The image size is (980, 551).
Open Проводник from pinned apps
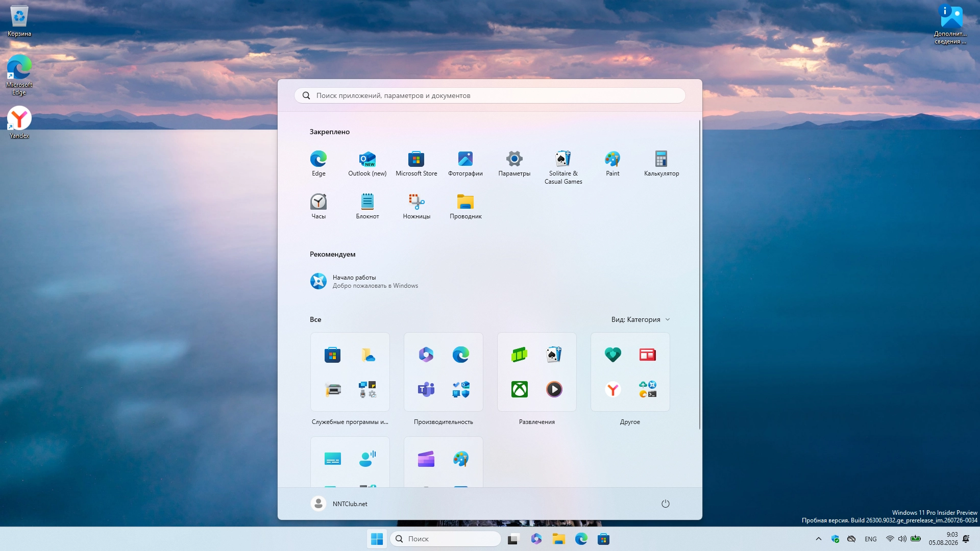click(x=465, y=206)
